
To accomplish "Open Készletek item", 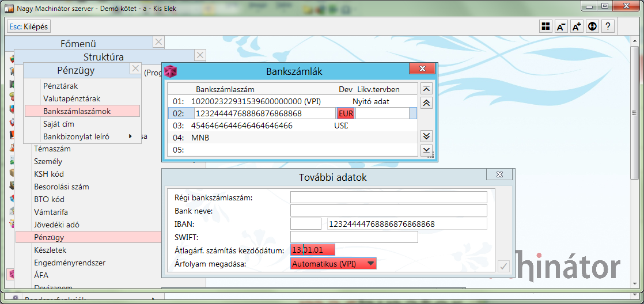I will tap(50, 250).
